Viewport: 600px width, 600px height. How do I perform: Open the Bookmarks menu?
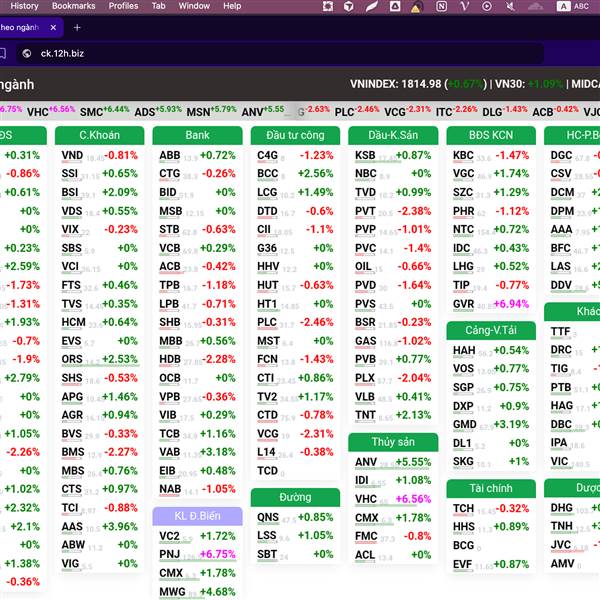click(x=73, y=6)
